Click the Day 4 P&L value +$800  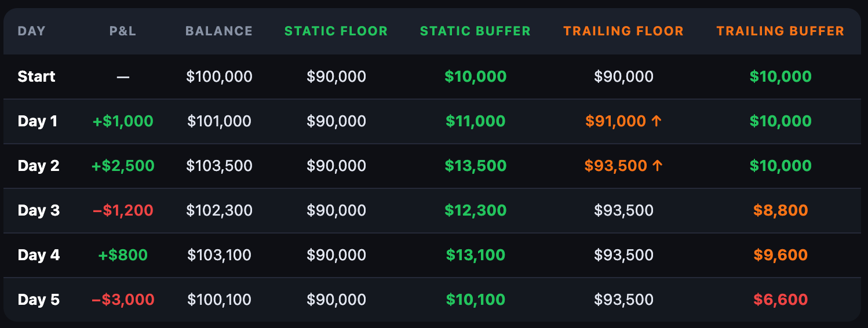pos(123,255)
